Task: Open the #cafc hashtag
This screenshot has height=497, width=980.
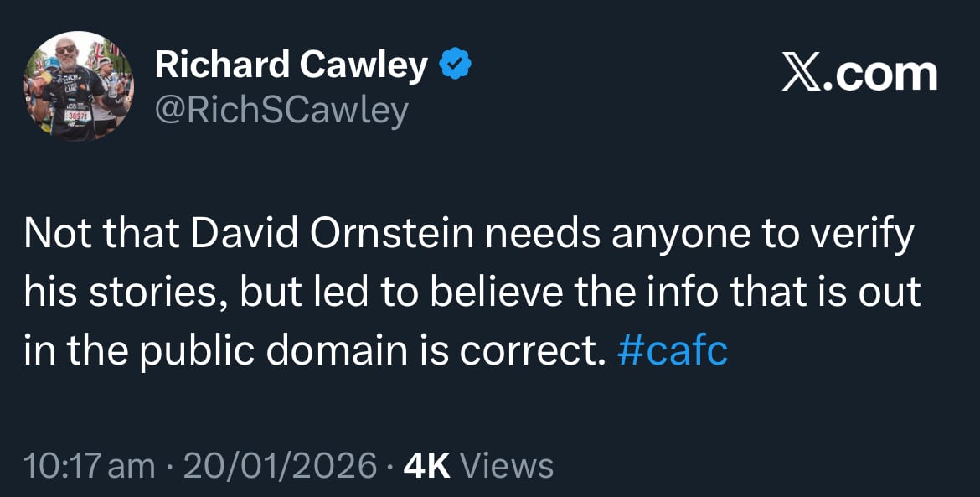Action: click(672, 350)
